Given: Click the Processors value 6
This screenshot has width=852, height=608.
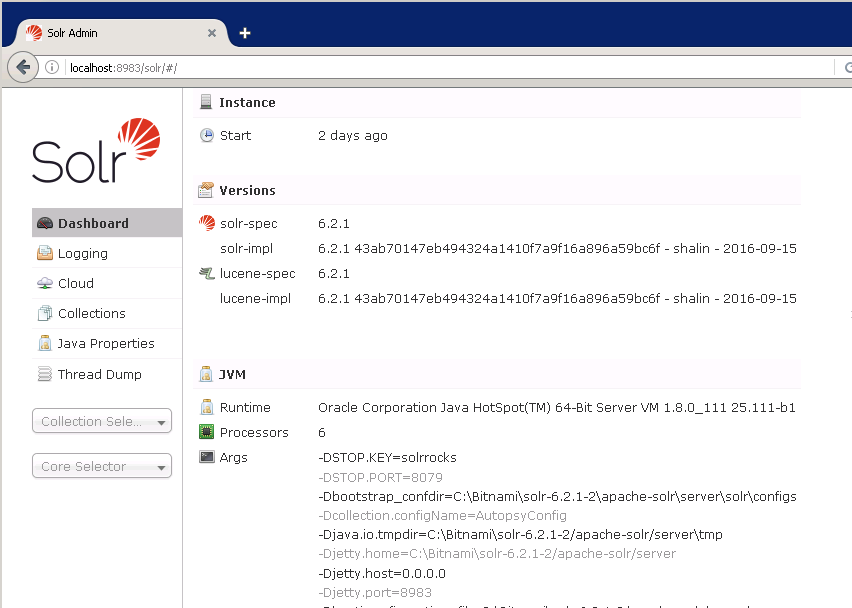Looking at the screenshot, I should [322, 433].
